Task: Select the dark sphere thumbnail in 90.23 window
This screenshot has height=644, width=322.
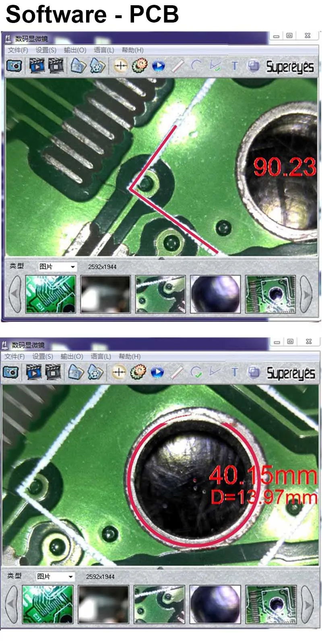Action: (x=215, y=294)
